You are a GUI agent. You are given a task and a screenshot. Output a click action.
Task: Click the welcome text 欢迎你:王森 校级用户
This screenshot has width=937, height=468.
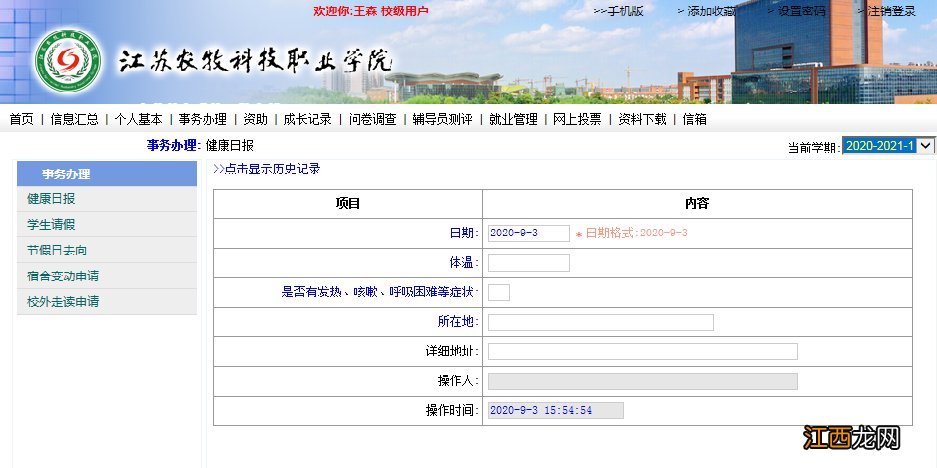[x=370, y=11]
